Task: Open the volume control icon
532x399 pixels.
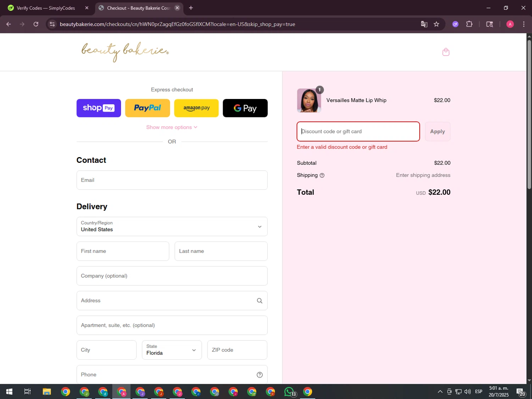Action: coord(467,392)
